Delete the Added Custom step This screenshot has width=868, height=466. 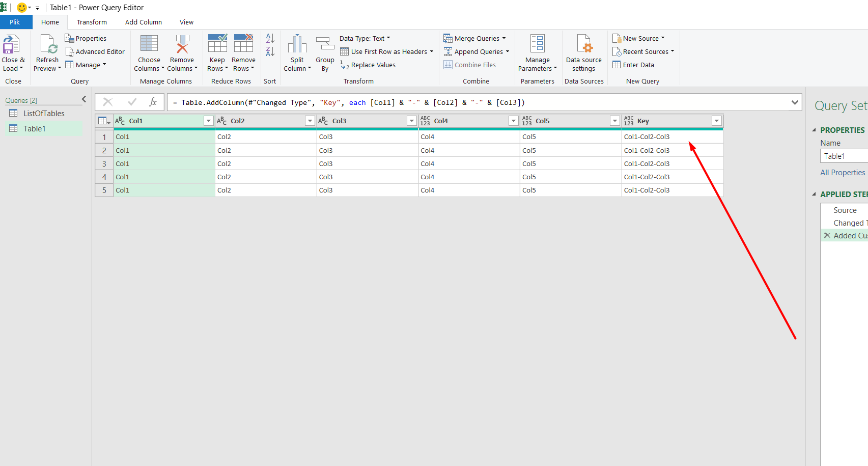[827, 235]
